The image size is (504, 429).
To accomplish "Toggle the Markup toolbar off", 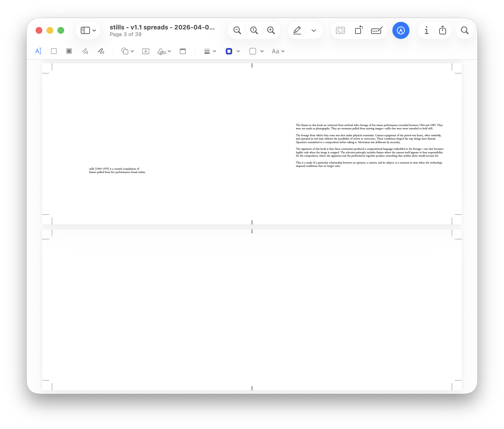I will 401,30.
